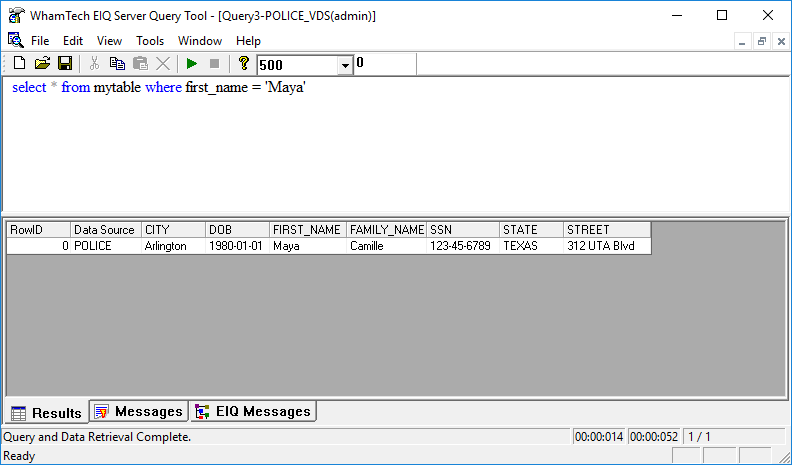Open the View menu
The width and height of the screenshot is (792, 465).
110,41
